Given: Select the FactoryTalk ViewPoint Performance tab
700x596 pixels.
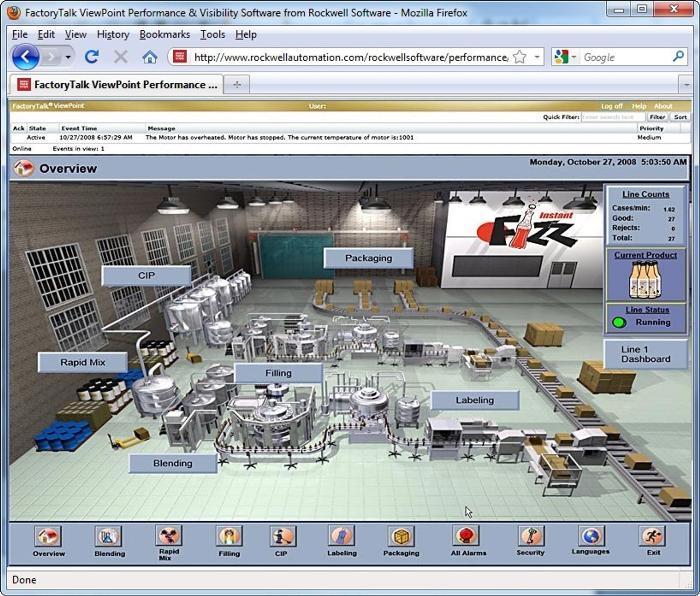Looking at the screenshot, I should pos(117,85).
